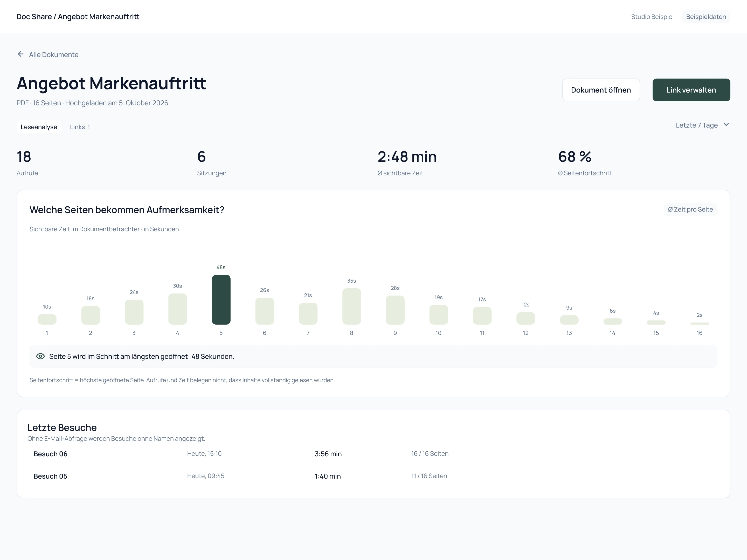Click the 6 Sitzungen statistic

(212, 163)
